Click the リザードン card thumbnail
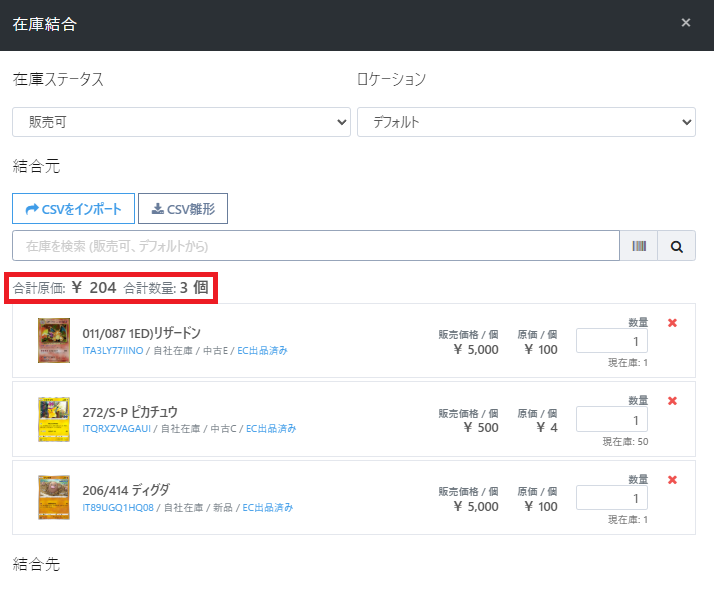The image size is (714, 589). [x=54, y=340]
